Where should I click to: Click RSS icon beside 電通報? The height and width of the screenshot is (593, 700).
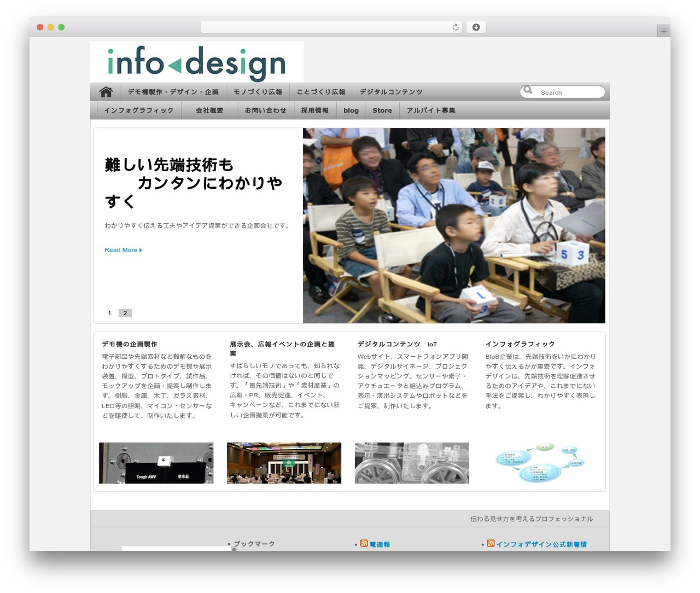(x=364, y=543)
